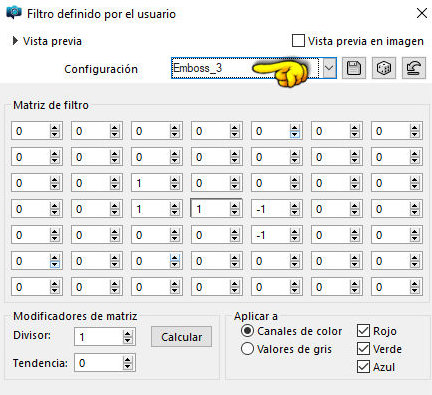Increase the Divisor value with up arrow
The width and height of the screenshot is (432, 395).
pos(127,333)
